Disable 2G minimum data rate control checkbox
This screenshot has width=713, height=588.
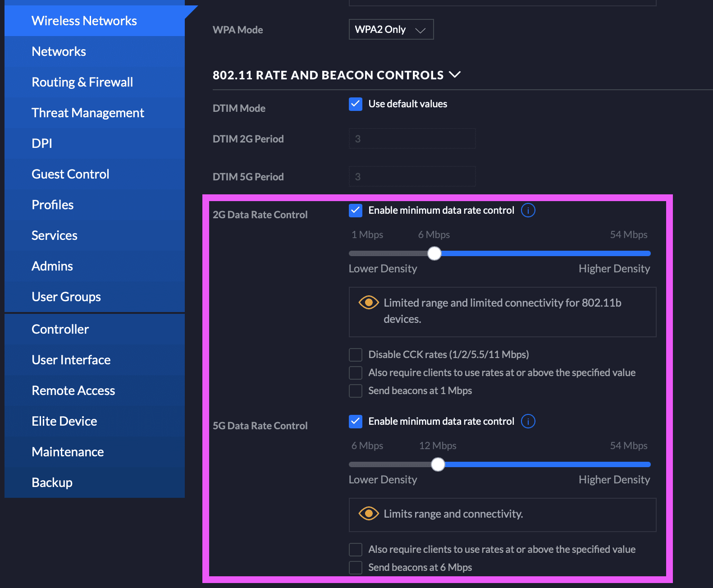(356, 211)
